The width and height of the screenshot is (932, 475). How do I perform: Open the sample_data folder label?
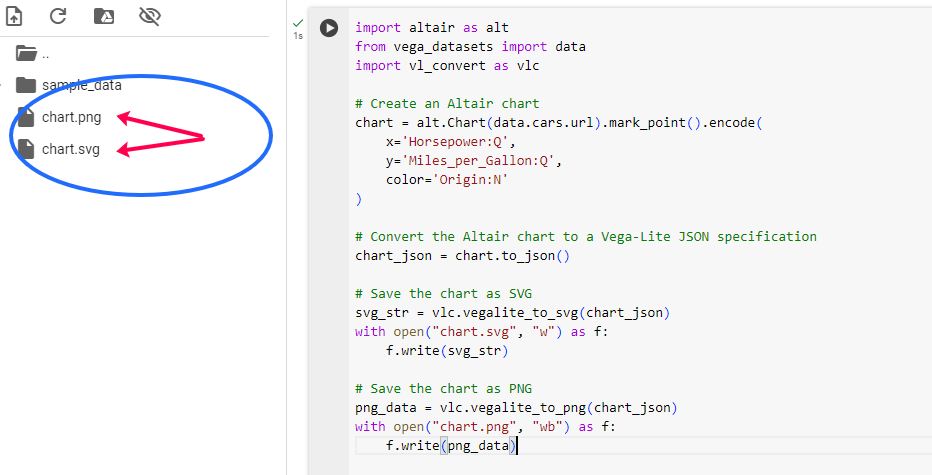[82, 85]
